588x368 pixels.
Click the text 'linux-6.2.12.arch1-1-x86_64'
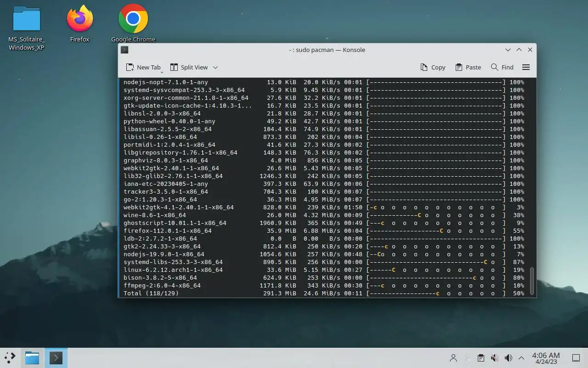[x=173, y=270]
